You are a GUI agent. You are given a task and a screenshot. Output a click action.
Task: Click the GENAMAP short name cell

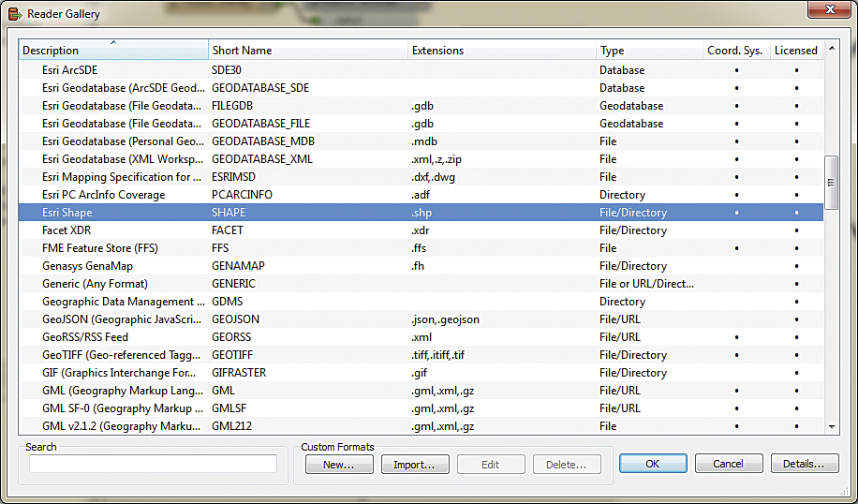(238, 266)
